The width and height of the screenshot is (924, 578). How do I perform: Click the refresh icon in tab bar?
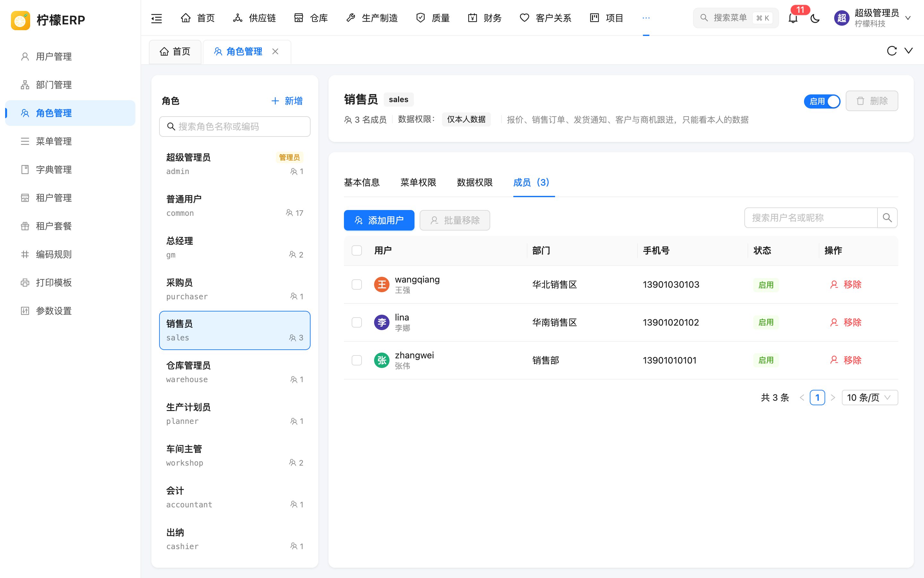[x=892, y=51]
